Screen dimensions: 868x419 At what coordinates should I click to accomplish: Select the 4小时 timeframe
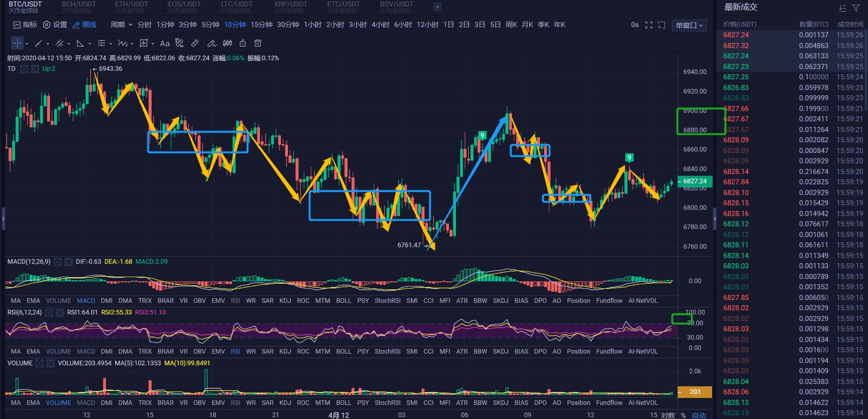pyautogui.click(x=380, y=25)
